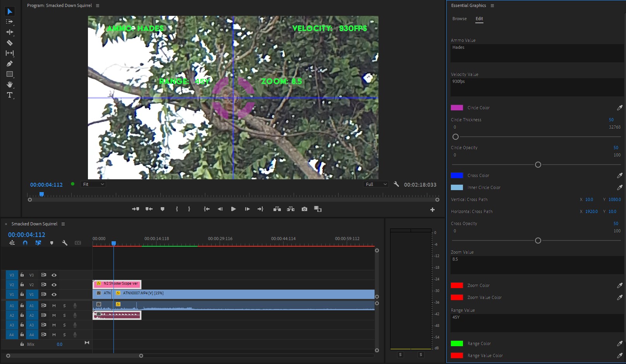Open Timeline display settings wrench
626x364 pixels.
65,243
